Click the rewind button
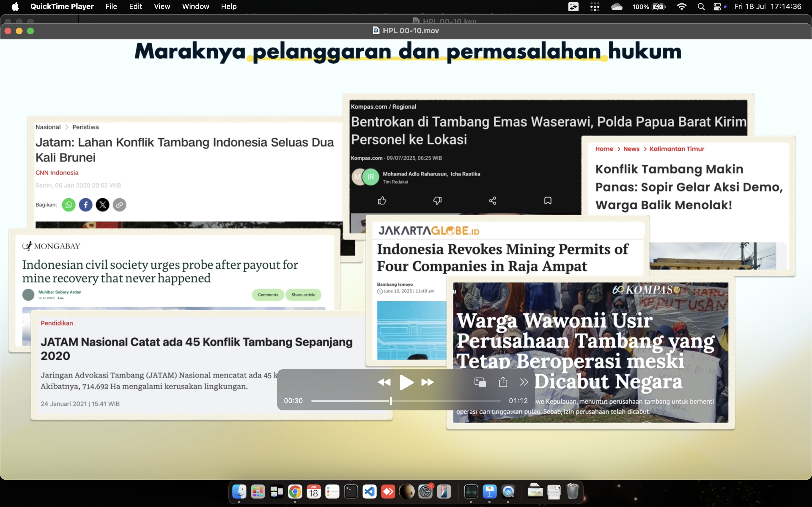The width and height of the screenshot is (812, 507). tap(384, 382)
